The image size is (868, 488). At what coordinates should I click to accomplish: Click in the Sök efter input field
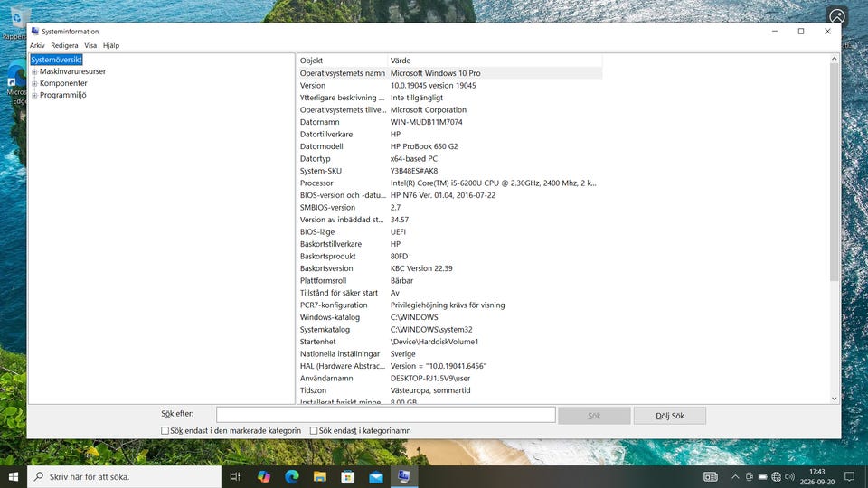386,415
